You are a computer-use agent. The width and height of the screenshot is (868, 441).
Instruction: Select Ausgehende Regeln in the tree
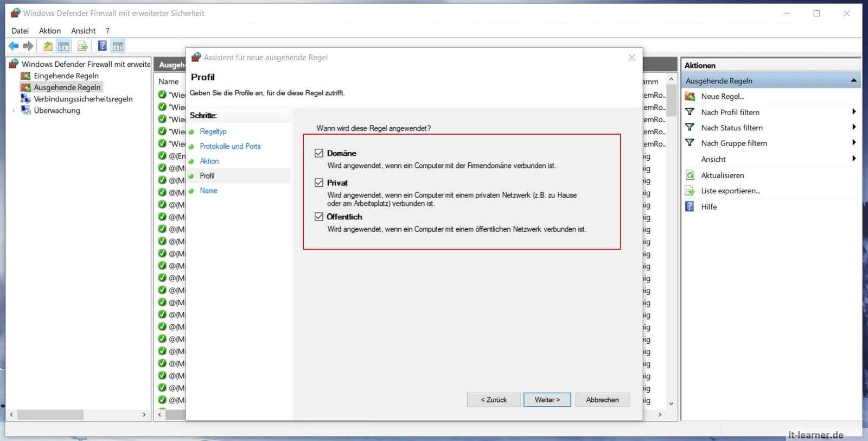67,87
